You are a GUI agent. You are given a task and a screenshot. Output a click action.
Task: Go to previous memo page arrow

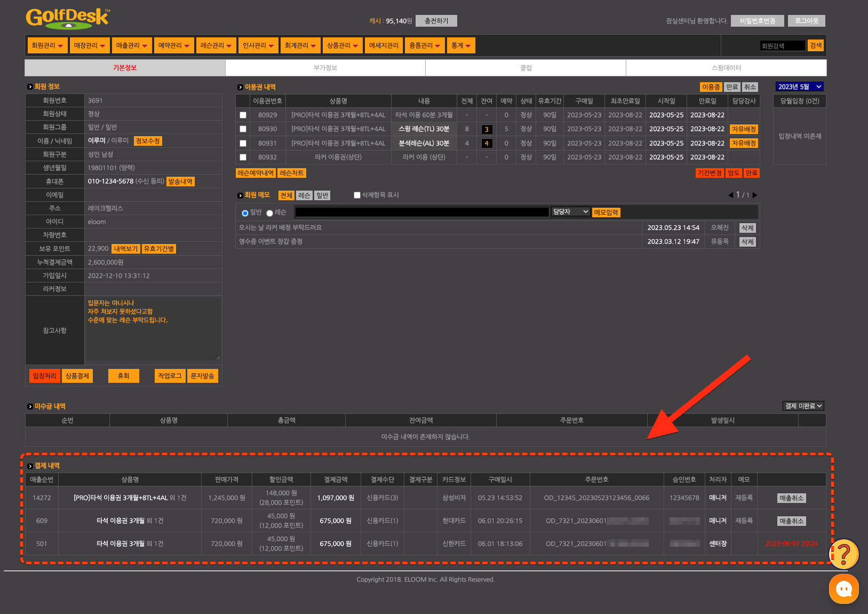tap(730, 195)
